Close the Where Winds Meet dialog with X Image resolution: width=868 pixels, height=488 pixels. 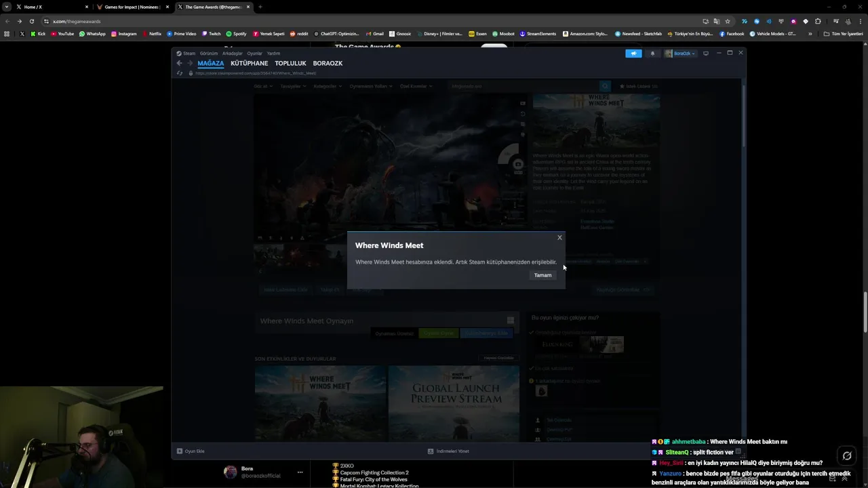pyautogui.click(x=559, y=237)
